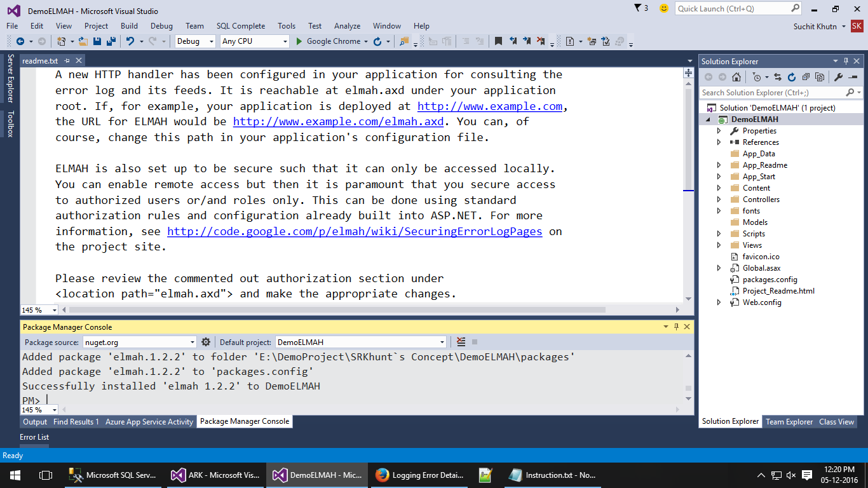868x488 pixels.
Task: Click the Preview Selected Items icon
Action: tap(854, 77)
